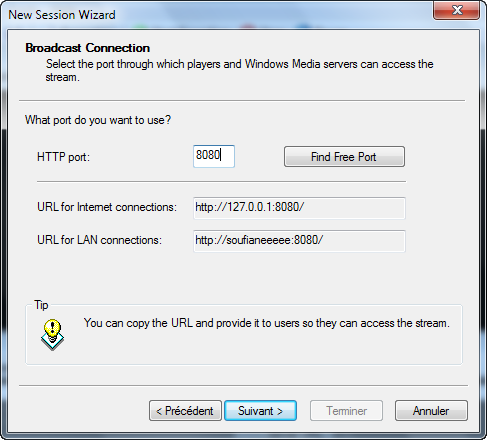The image size is (487, 440).
Task: Click the URL for Internet connections label
Action: click(107, 207)
